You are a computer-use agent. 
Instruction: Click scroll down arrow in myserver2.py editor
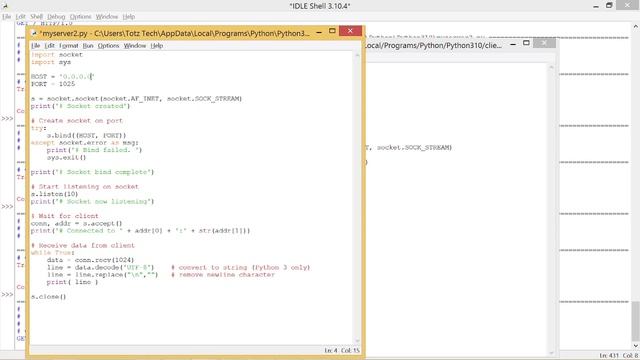pyautogui.click(x=358, y=341)
